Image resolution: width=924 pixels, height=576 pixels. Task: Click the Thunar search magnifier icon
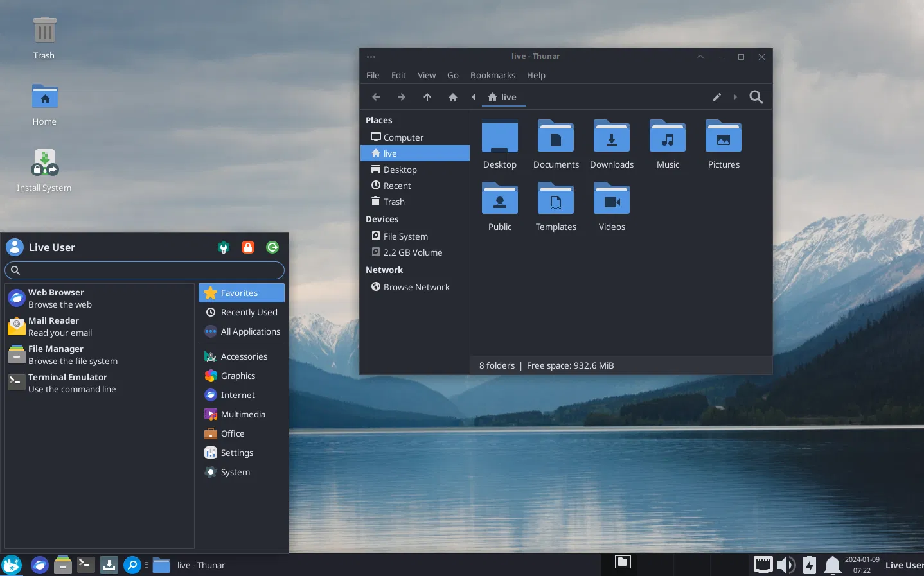[756, 97]
